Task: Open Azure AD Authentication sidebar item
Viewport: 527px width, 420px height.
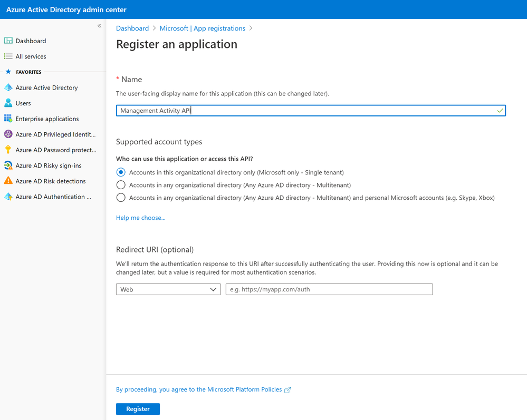Action: click(53, 197)
